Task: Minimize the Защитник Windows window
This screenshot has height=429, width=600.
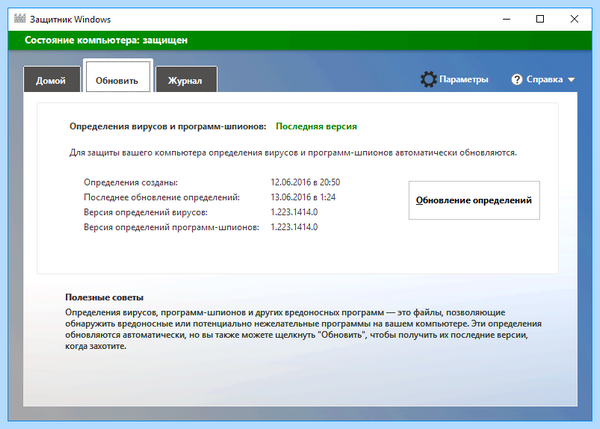Action: [x=506, y=19]
